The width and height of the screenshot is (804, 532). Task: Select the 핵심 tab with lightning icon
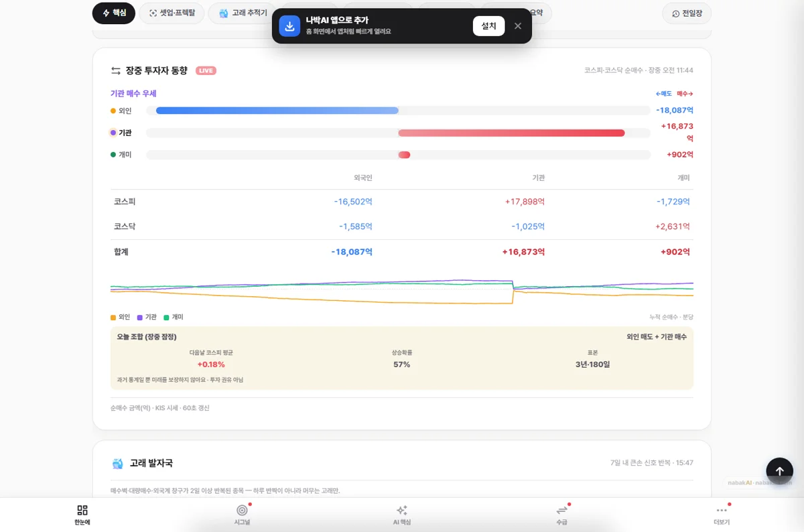(x=114, y=13)
